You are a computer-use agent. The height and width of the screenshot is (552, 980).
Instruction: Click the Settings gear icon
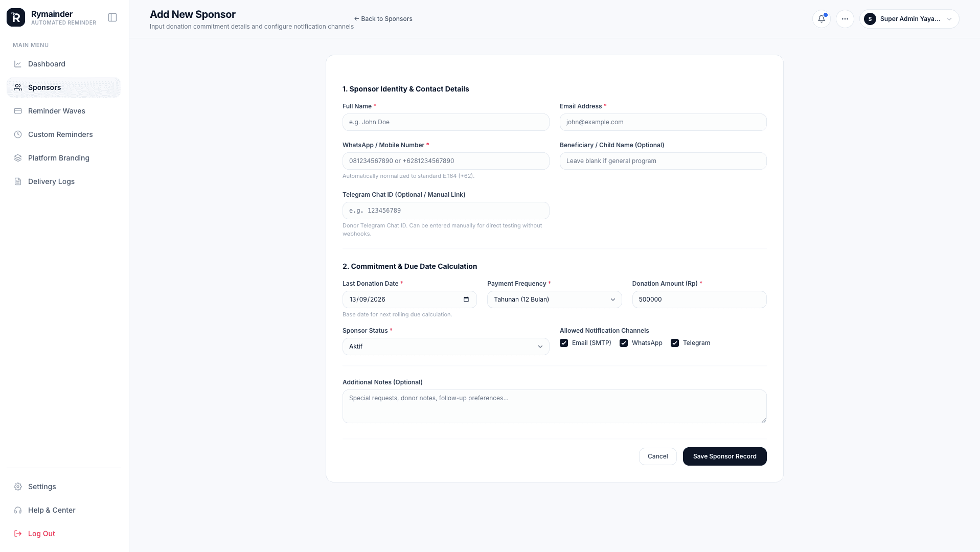click(x=18, y=487)
